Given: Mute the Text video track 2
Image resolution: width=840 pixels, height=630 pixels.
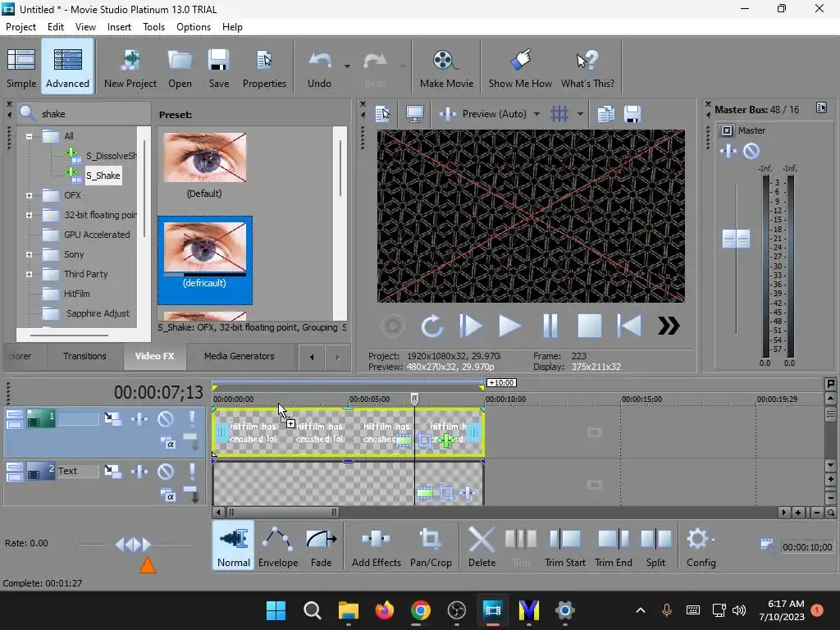Looking at the screenshot, I should click(166, 472).
